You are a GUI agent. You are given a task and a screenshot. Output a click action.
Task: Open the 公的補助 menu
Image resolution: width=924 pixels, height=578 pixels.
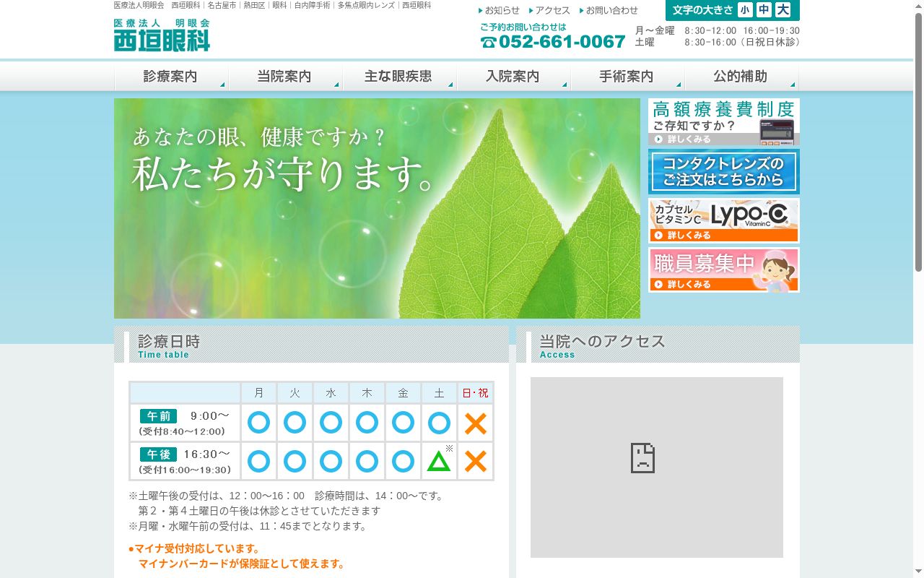[741, 76]
